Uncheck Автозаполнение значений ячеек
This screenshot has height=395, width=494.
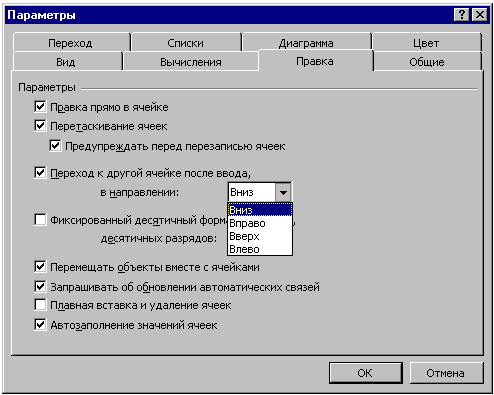coord(40,324)
